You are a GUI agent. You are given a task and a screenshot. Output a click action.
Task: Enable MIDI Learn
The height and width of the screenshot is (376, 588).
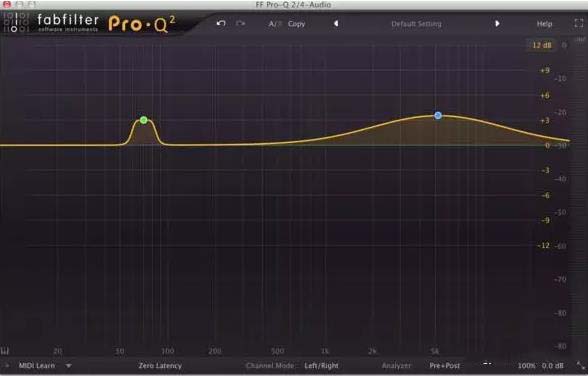(x=37, y=366)
